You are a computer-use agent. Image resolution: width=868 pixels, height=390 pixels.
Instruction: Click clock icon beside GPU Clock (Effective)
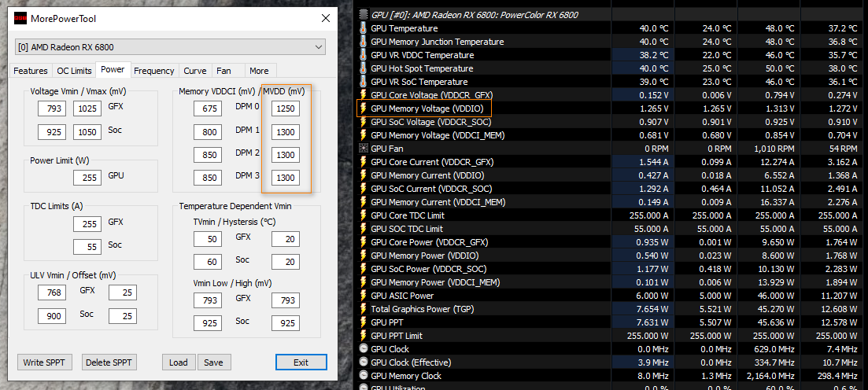[363, 362]
